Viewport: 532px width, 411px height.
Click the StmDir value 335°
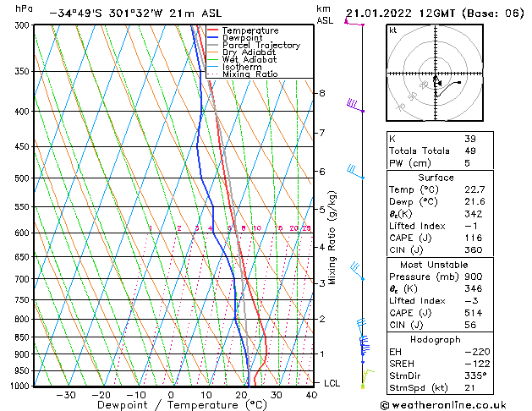pos(475,375)
